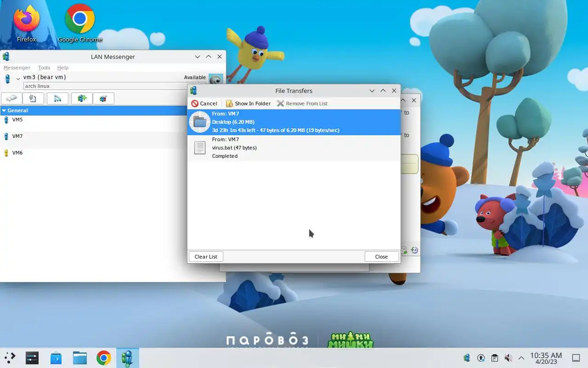The image size is (588, 368).
Task: Click the LAN Messenger system tray icon
Action: pyautogui.click(x=467, y=358)
